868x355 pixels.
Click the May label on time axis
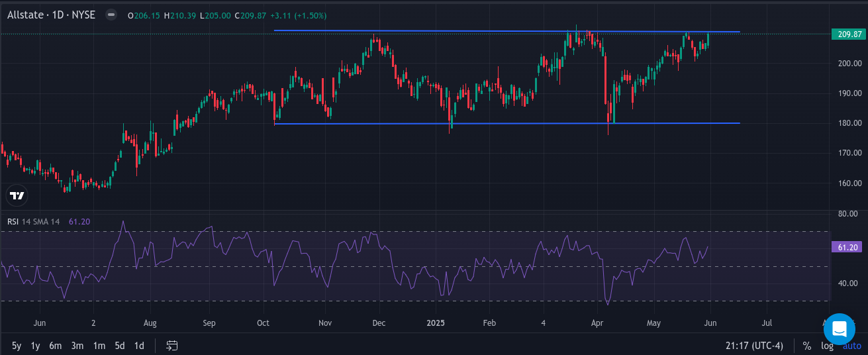coord(653,323)
